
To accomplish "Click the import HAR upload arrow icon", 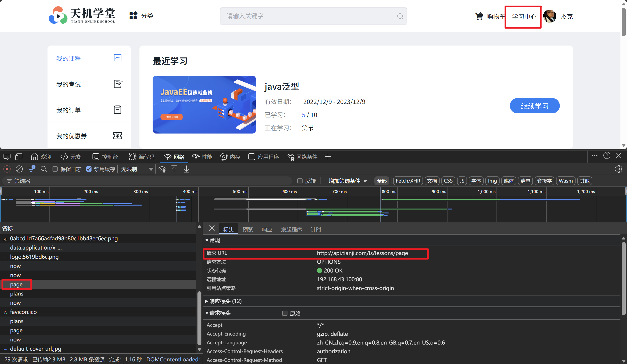I will [x=174, y=169].
